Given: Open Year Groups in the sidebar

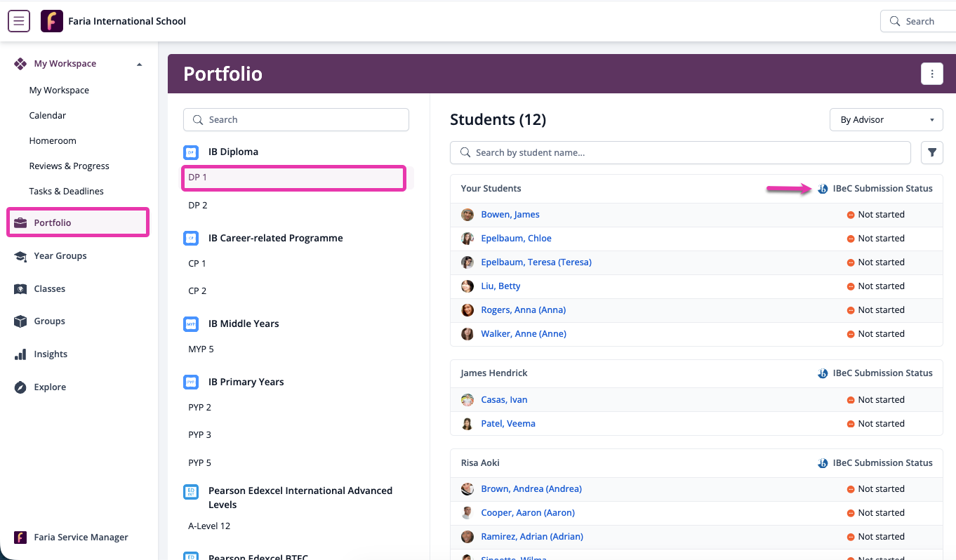Looking at the screenshot, I should [60, 256].
